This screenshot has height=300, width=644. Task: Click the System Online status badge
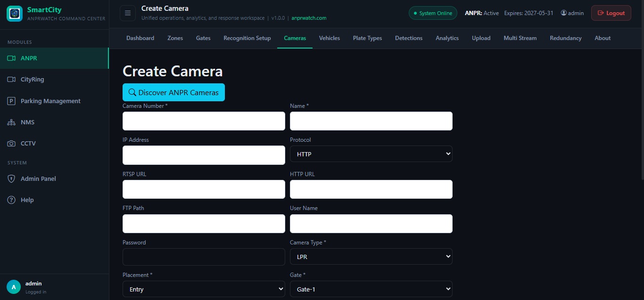pyautogui.click(x=433, y=13)
